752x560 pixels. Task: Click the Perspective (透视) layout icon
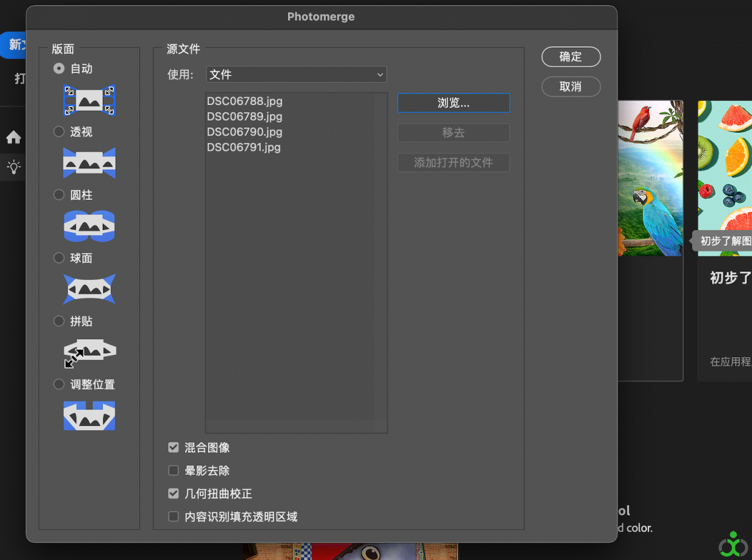click(x=89, y=163)
